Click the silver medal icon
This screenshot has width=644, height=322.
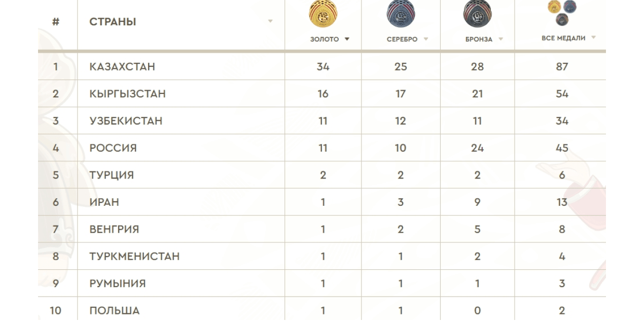tap(401, 14)
